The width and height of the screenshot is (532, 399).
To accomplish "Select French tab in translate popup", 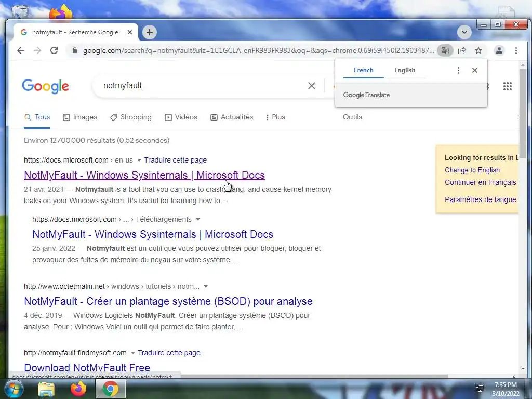I will click(x=363, y=70).
